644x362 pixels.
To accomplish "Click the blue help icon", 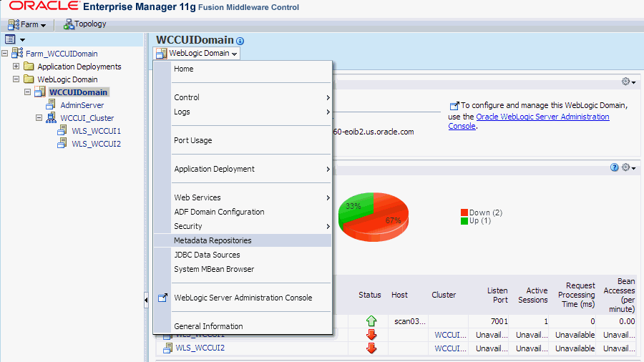I will pyautogui.click(x=615, y=167).
